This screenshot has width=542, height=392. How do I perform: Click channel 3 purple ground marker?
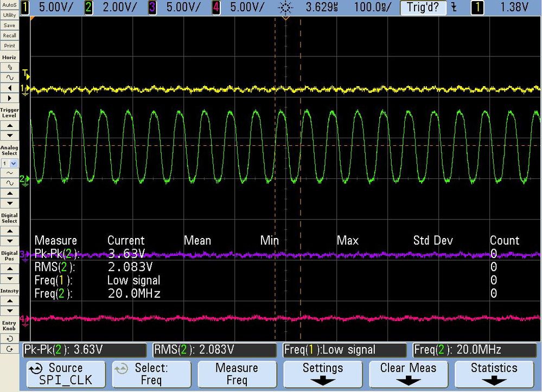(x=24, y=255)
